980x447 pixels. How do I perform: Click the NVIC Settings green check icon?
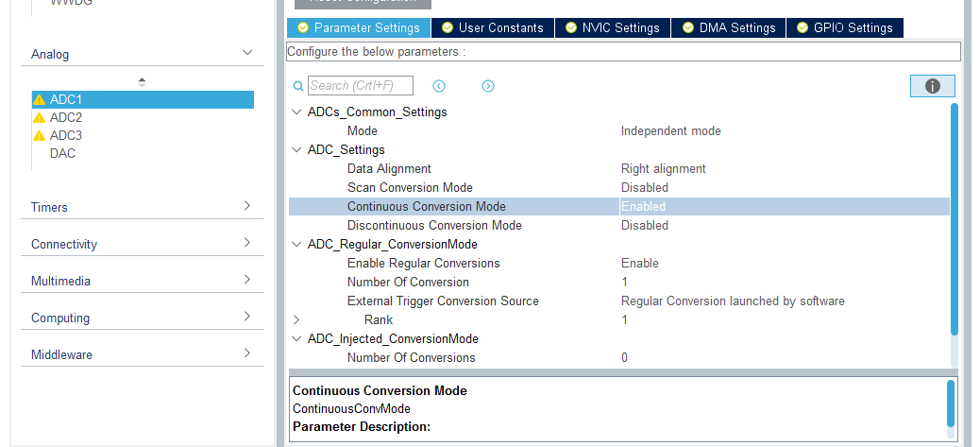click(x=570, y=27)
